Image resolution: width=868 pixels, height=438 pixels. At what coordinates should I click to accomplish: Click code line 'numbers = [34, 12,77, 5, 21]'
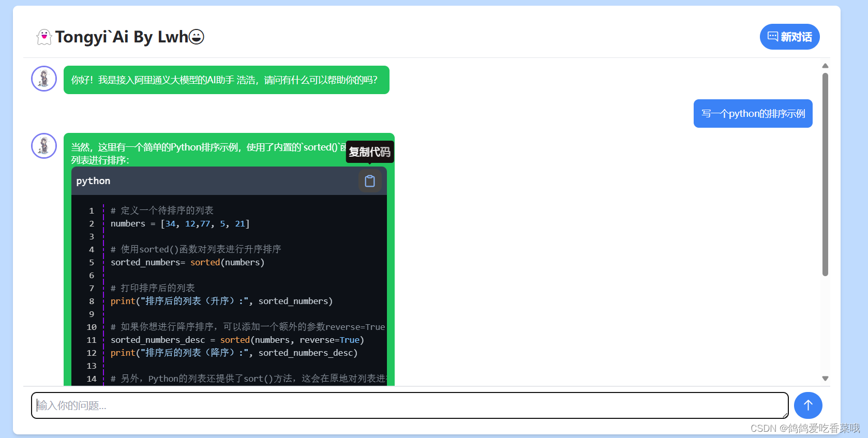tap(180, 223)
